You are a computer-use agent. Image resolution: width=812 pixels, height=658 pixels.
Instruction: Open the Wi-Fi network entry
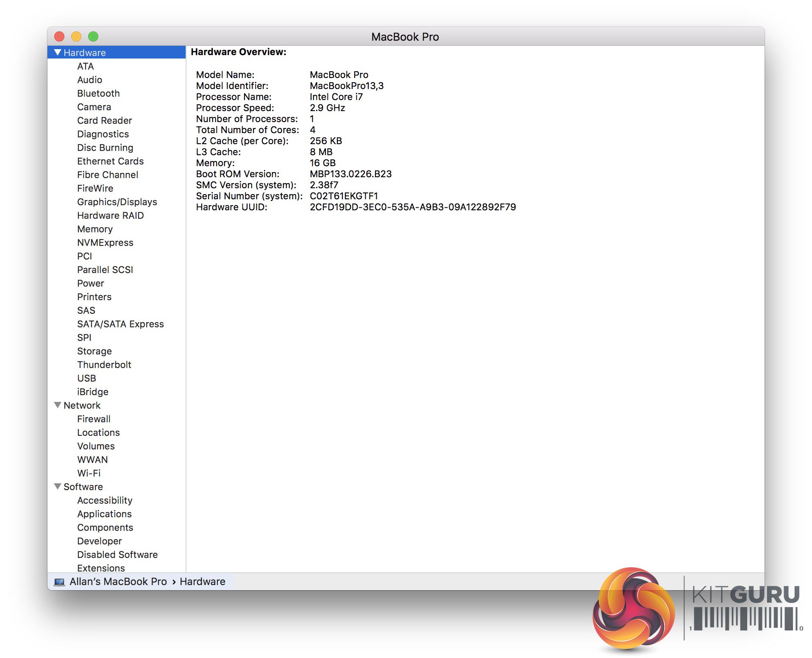click(x=89, y=473)
